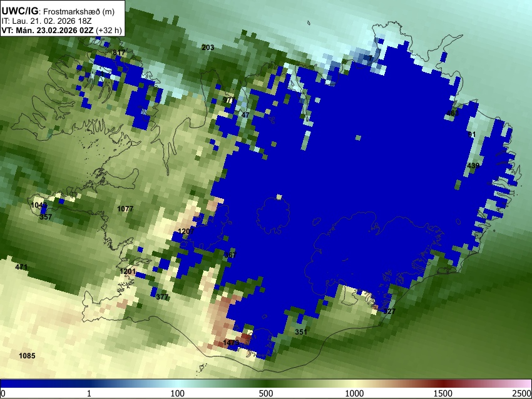
Task: Click the map value "471"
Action: tap(21, 267)
